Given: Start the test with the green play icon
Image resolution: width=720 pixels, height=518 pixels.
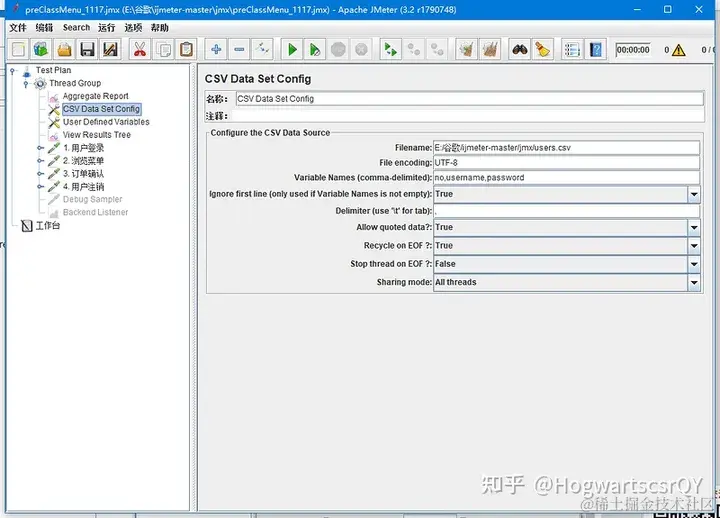Looking at the screenshot, I should (x=292, y=50).
